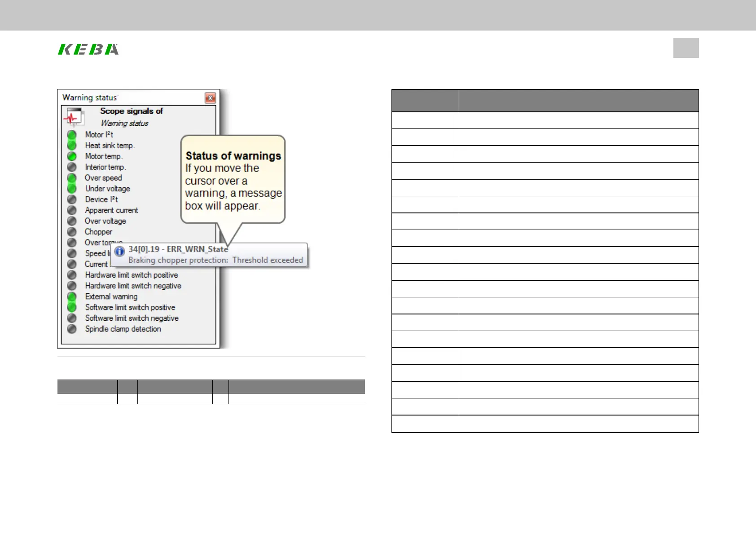This screenshot has height=535, width=756.
Task: Close the Warning status dialog
Action: pos(210,97)
